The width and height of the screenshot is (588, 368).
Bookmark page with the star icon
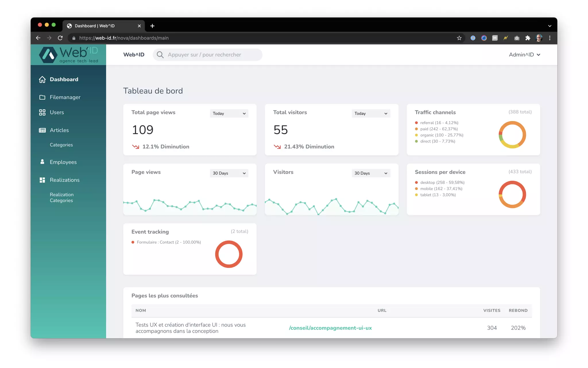[459, 38]
